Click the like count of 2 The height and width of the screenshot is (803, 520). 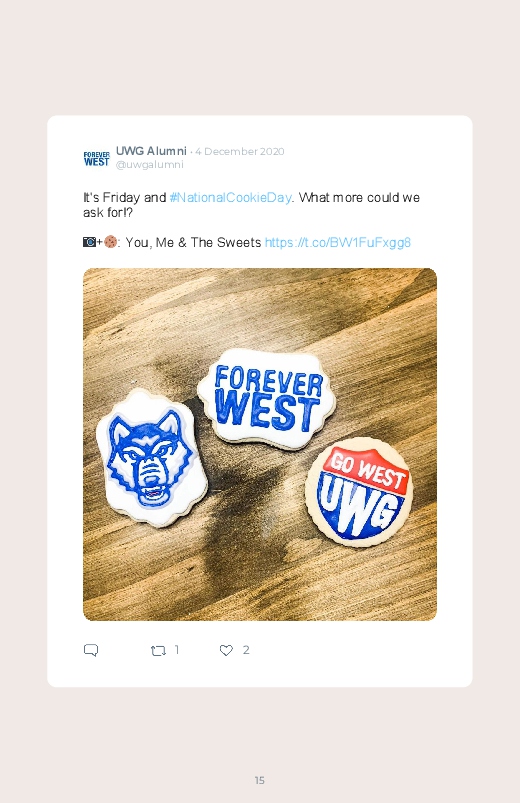[x=246, y=650]
